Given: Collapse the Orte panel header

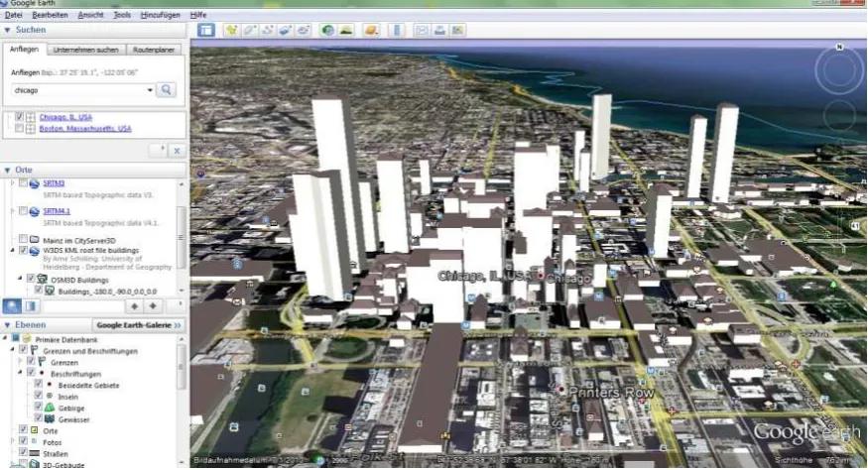Looking at the screenshot, I should [7, 170].
